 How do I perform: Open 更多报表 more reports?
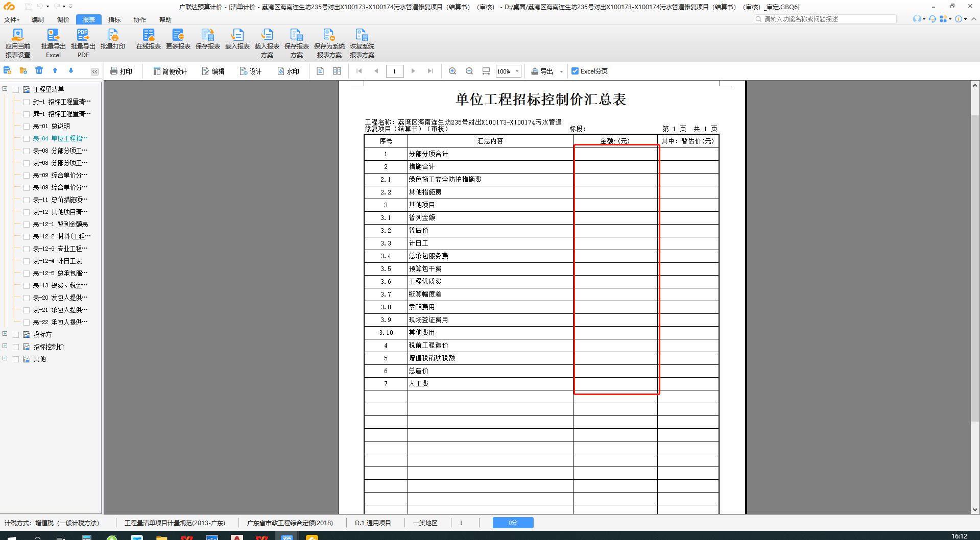coord(178,39)
